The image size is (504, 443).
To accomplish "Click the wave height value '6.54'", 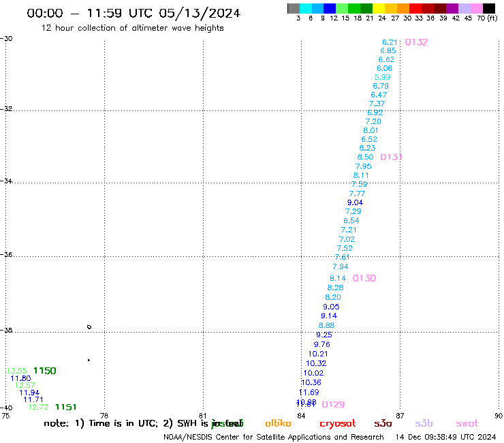I will (x=351, y=221).
